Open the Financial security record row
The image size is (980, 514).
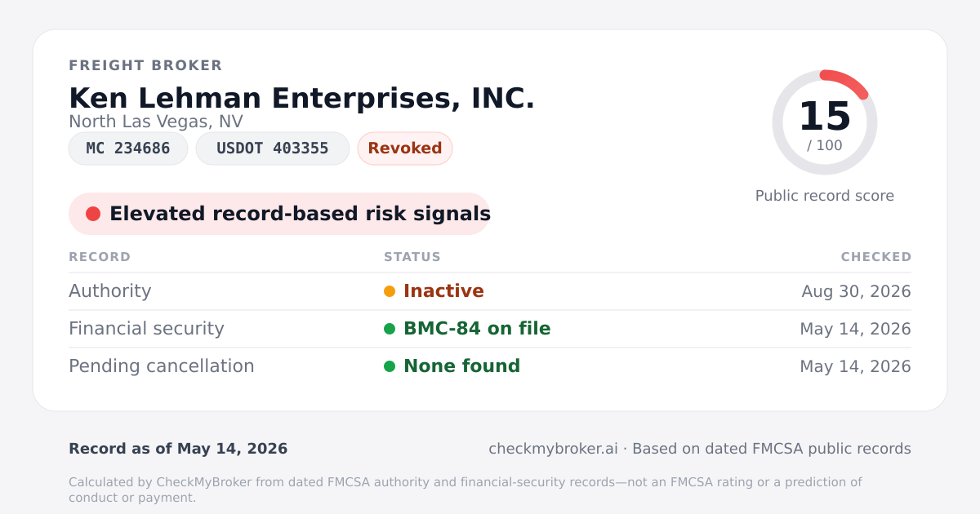(490, 329)
